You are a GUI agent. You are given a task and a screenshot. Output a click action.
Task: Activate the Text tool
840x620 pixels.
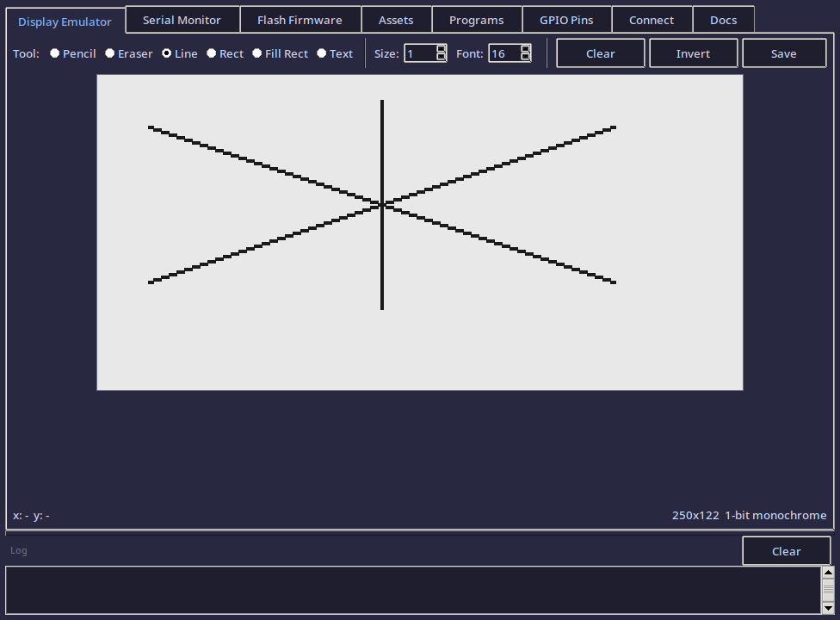point(320,53)
